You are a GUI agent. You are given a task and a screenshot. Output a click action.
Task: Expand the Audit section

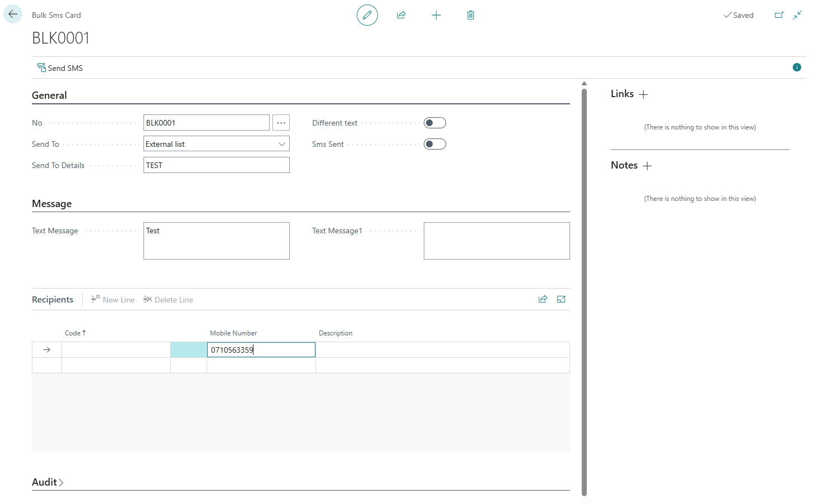tap(48, 482)
